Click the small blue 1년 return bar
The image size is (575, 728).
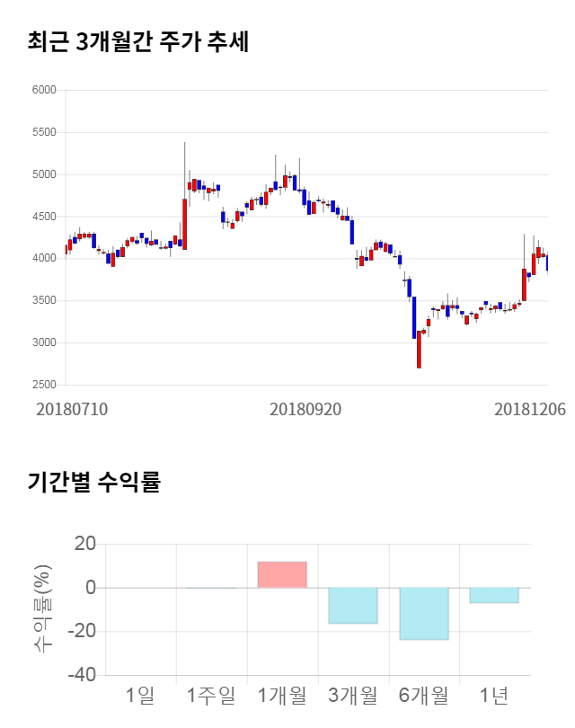pyautogui.click(x=494, y=595)
